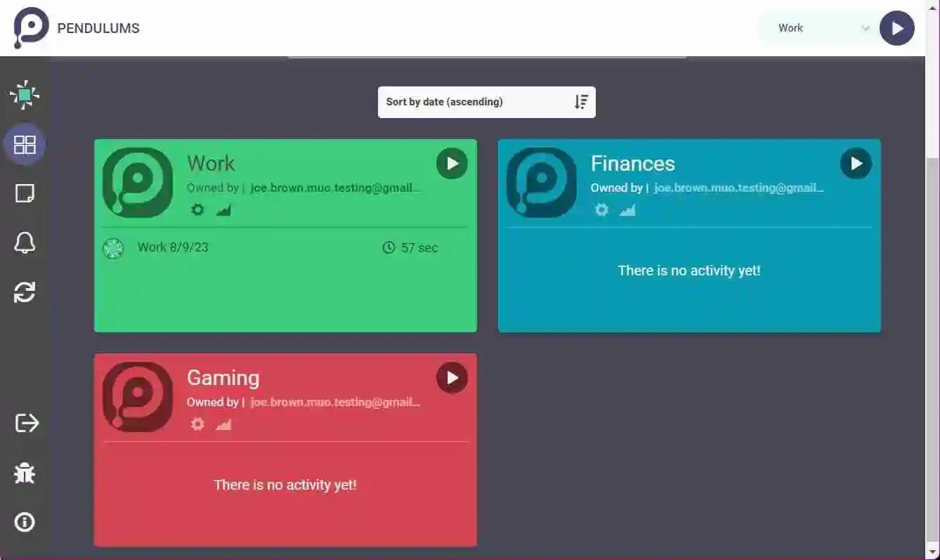Click the sync refresh icon in sidebar
The image size is (940, 560).
click(25, 292)
